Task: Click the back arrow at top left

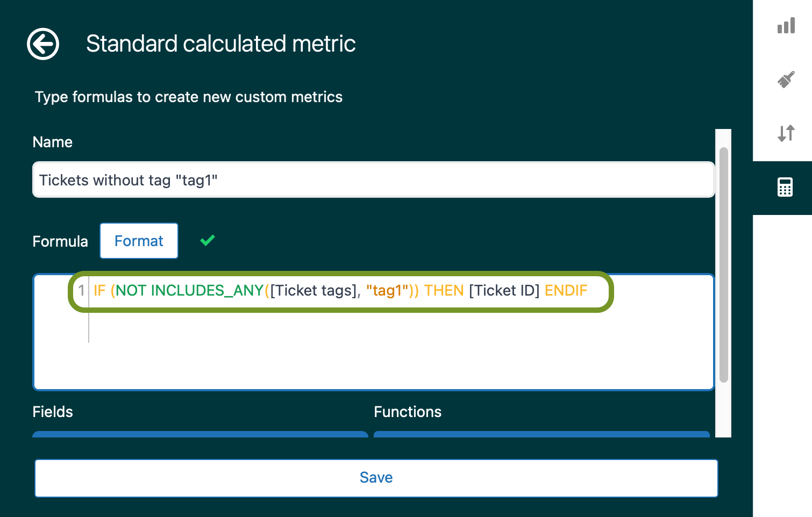Action: (x=43, y=44)
